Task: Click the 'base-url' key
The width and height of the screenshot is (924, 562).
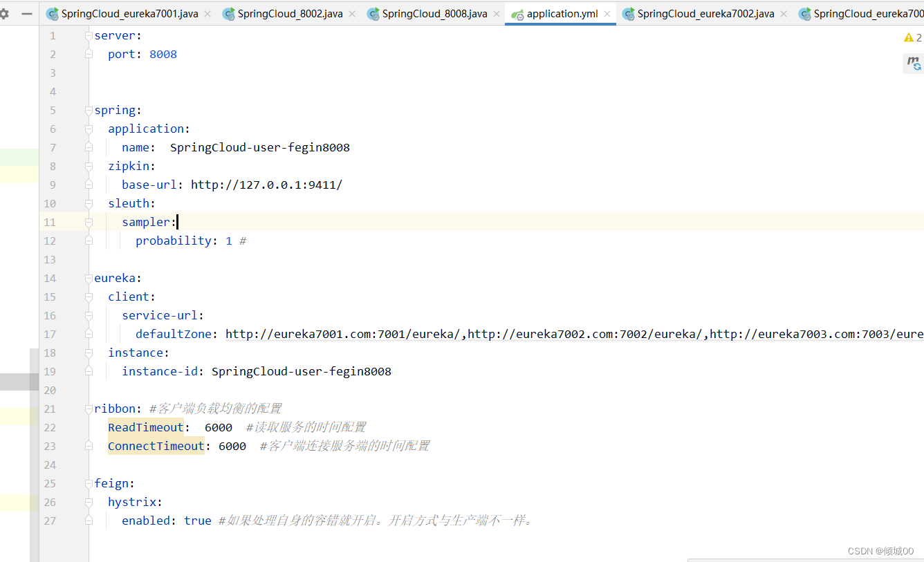Action: click(149, 185)
